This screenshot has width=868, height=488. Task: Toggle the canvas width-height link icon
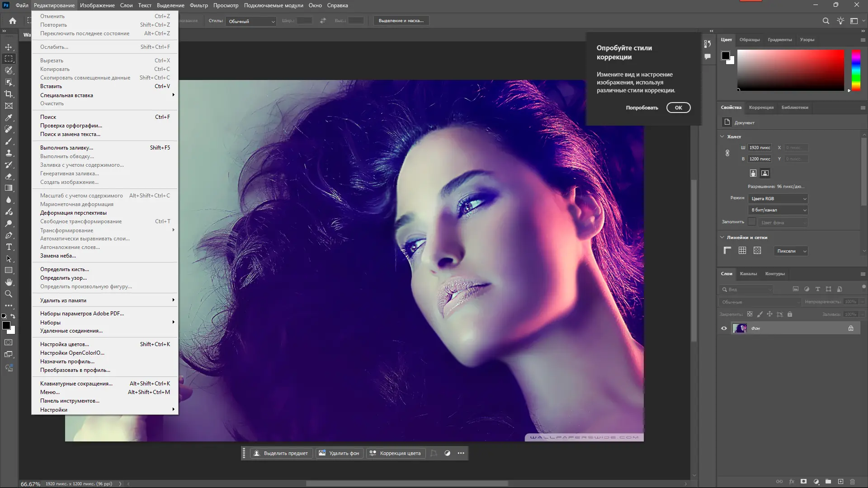[x=727, y=153]
